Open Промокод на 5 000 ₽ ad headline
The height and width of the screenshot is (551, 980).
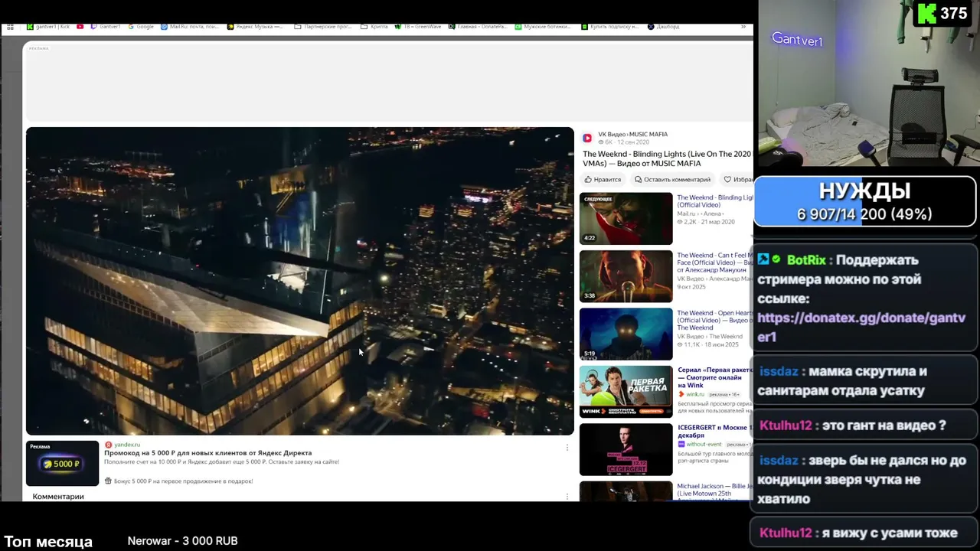coord(207,453)
